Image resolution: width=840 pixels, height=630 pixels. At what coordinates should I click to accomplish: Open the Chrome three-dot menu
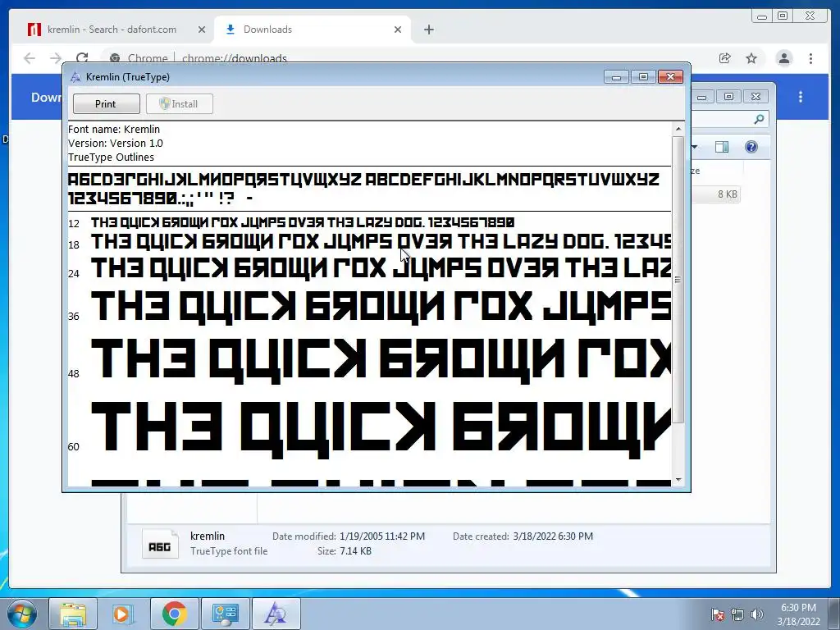point(810,58)
